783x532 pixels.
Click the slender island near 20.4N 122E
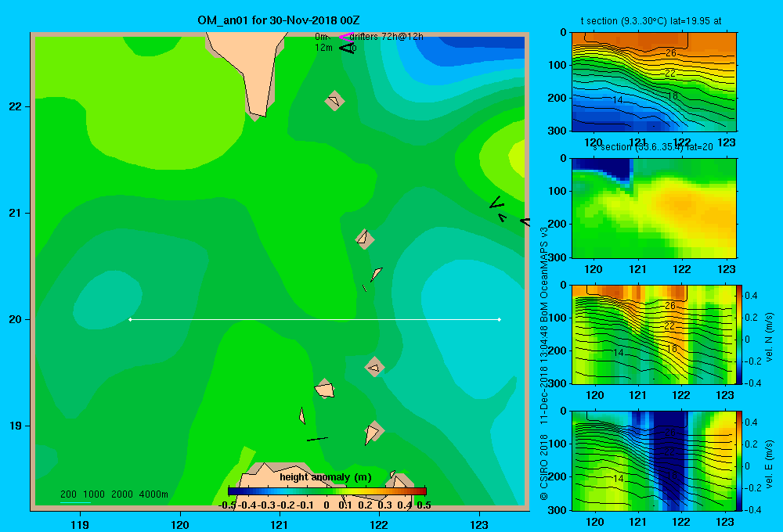376,274
